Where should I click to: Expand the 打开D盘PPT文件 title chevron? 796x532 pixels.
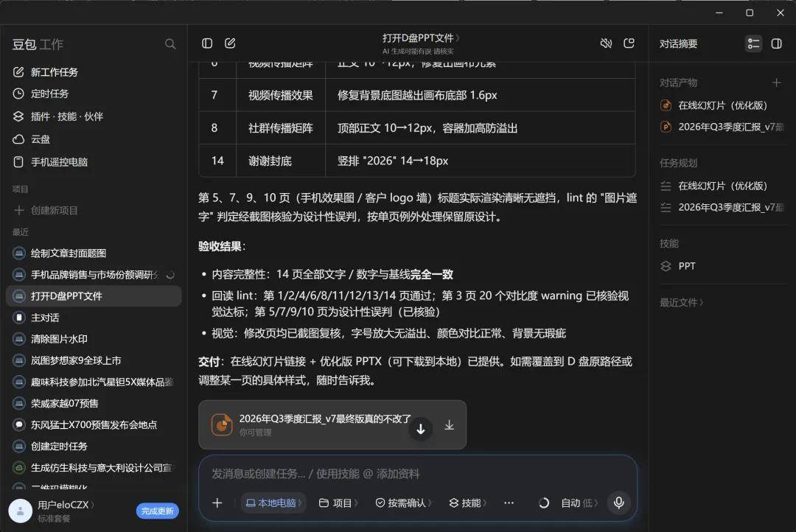tap(458, 38)
